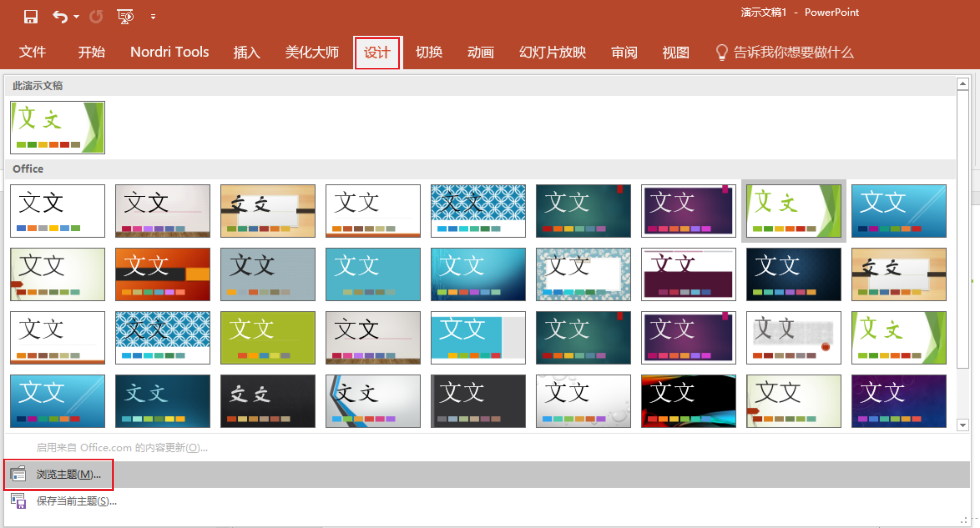Expand Customize Quick Access Toolbar arrow

point(153,16)
